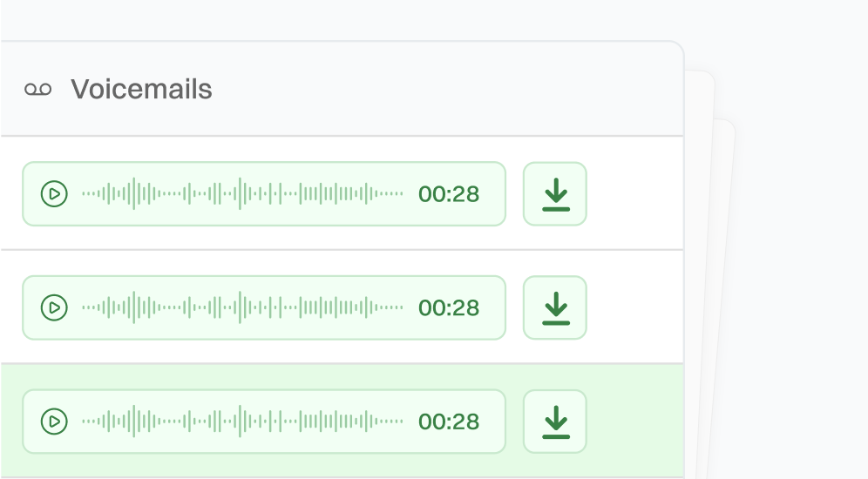Download the second voicemail
The image size is (868, 479).
point(555,307)
